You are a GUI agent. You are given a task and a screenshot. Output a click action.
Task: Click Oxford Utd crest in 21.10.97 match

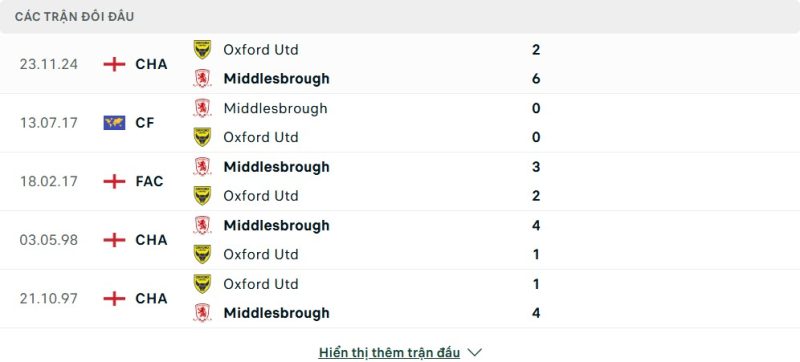coord(202,284)
